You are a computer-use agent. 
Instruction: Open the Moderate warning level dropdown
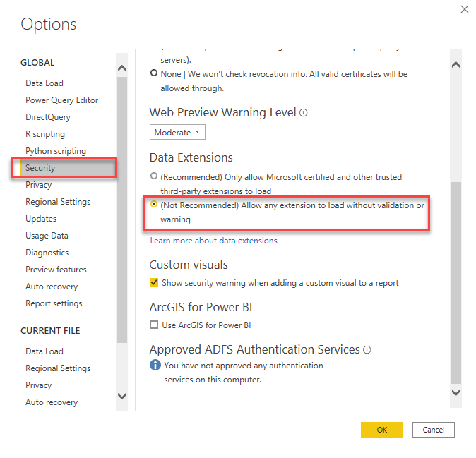177,132
